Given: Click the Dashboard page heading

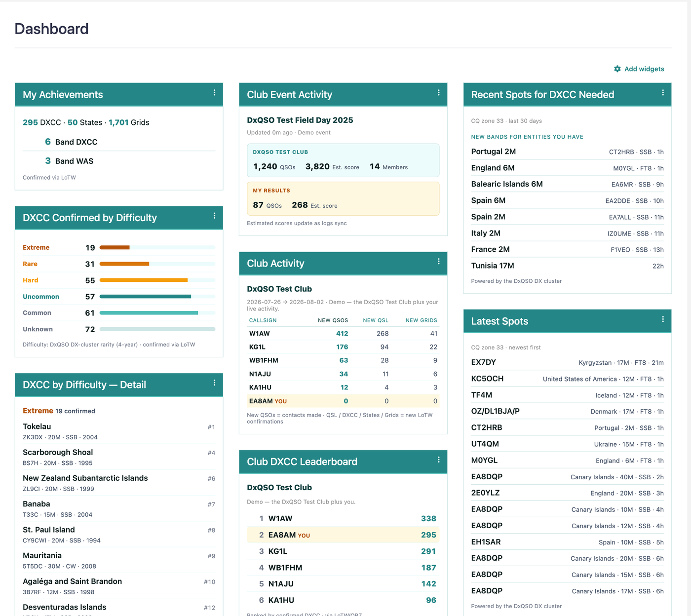Looking at the screenshot, I should click(52, 29).
